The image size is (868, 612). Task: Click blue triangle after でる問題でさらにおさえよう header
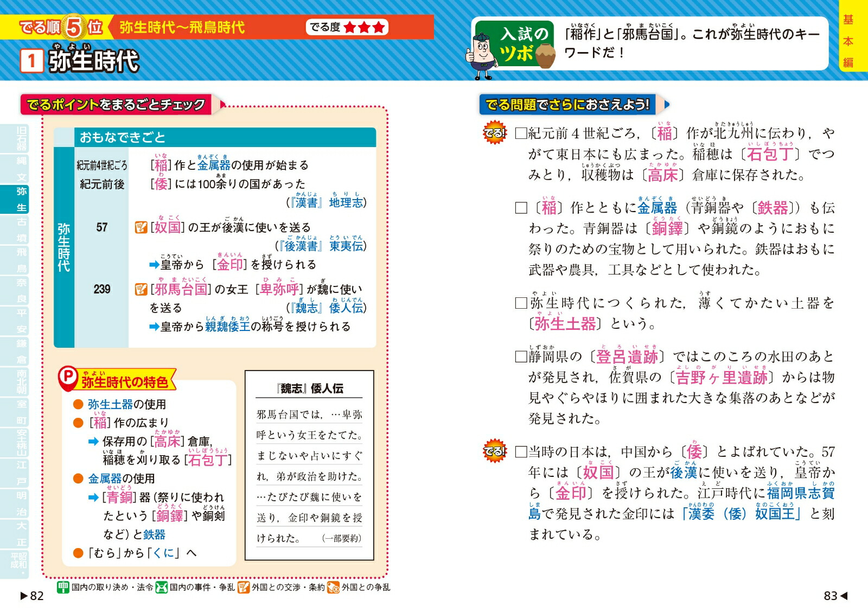coord(667,104)
